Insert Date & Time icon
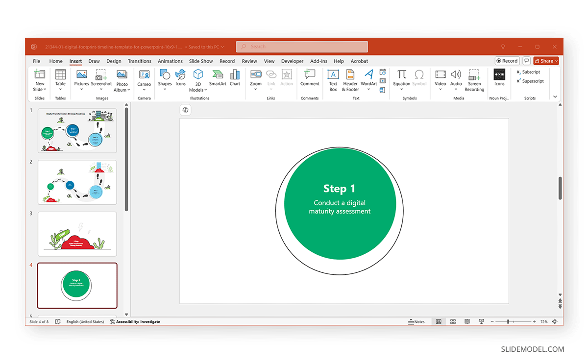Image resolution: width=588 pixels, height=364 pixels. (x=383, y=72)
